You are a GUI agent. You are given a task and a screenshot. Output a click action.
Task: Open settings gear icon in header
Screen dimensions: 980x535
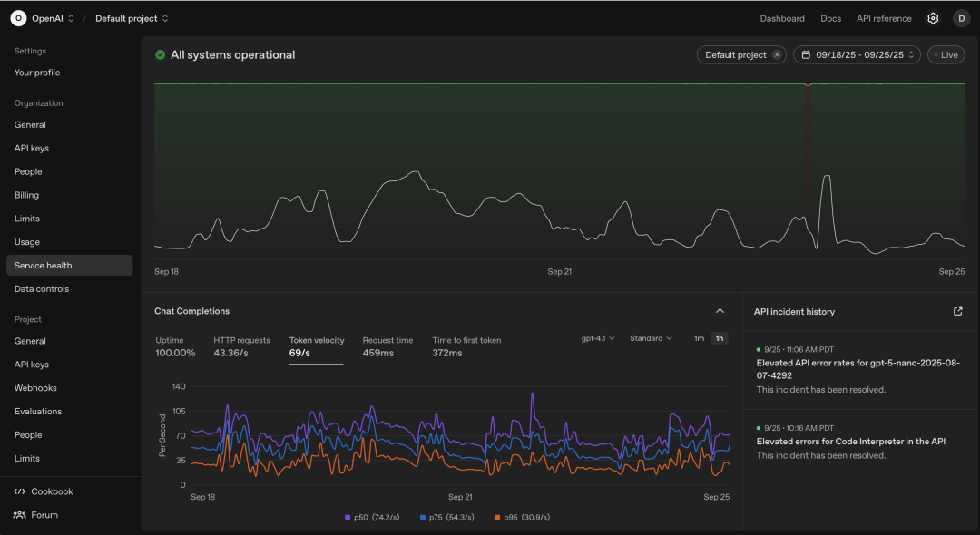(x=933, y=18)
